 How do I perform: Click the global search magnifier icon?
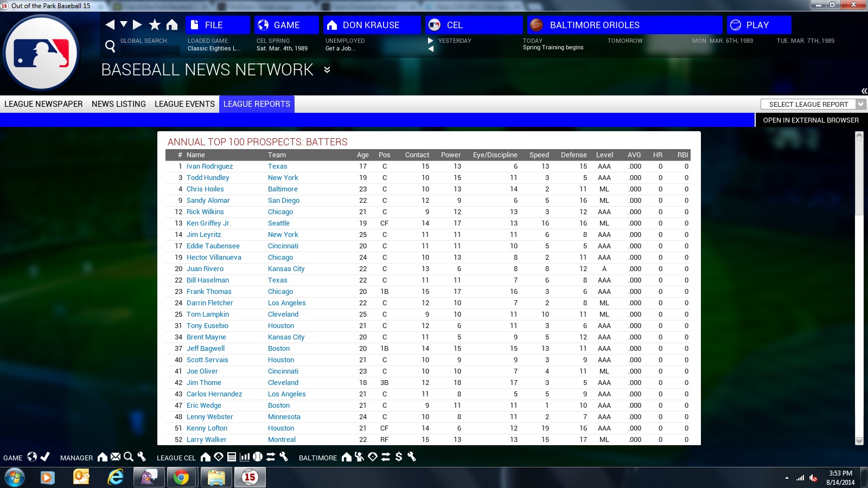click(110, 46)
